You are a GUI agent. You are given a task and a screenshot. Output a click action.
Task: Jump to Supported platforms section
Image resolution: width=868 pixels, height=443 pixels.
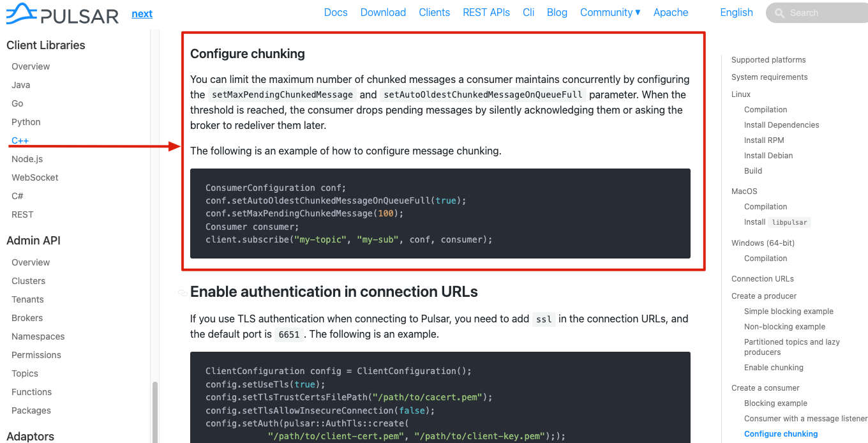tap(768, 60)
